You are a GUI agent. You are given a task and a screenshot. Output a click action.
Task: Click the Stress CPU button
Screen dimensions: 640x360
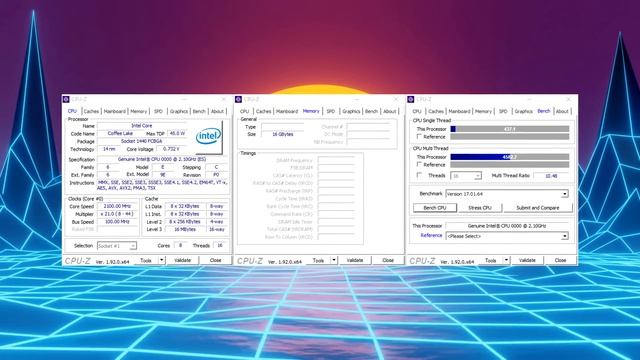[x=480, y=208]
